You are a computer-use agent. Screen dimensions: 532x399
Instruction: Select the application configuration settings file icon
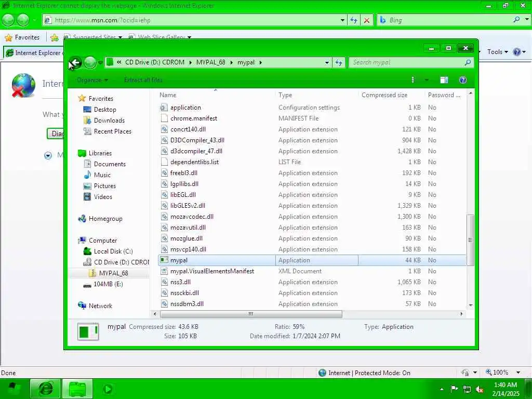pos(164,108)
